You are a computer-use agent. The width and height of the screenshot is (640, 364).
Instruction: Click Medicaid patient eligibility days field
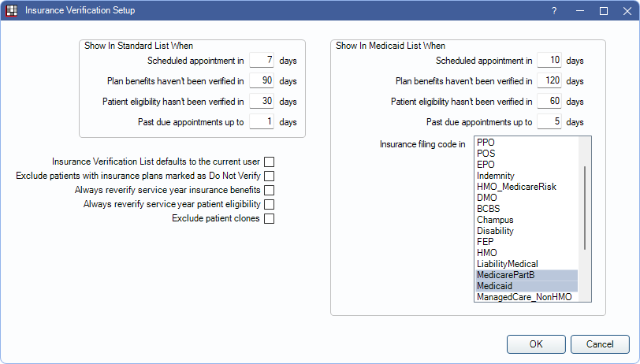[549, 101]
